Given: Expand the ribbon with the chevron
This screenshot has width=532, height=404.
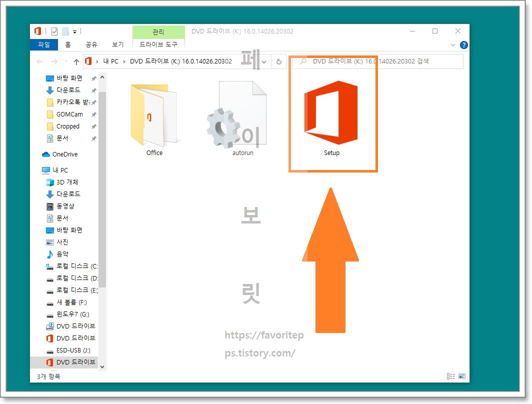Looking at the screenshot, I should [452, 45].
